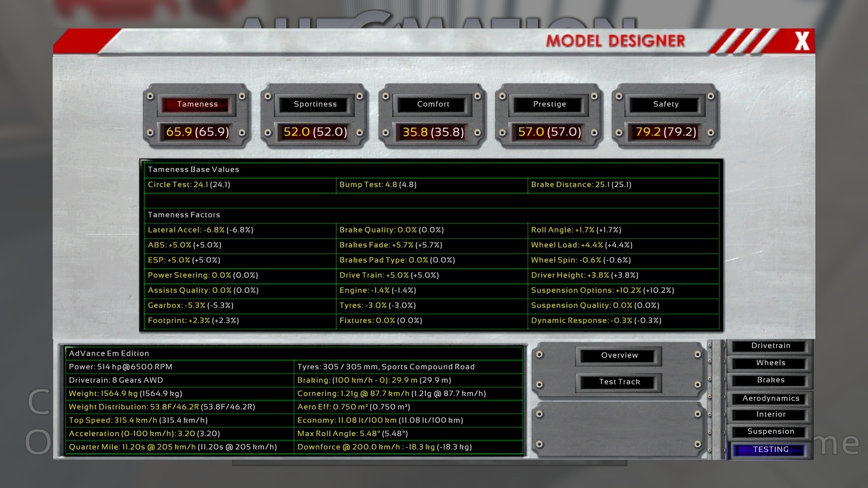Open the Overview panel
The width and height of the screenshot is (868, 488).
point(620,355)
